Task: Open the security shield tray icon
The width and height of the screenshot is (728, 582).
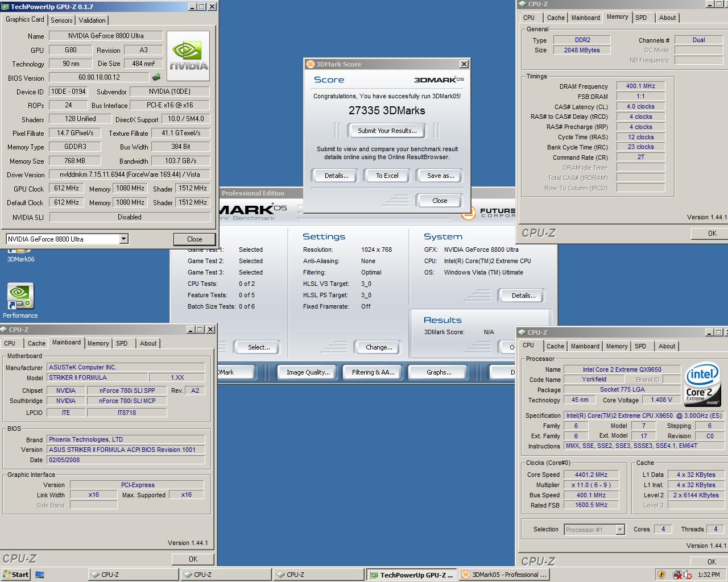Action: (x=661, y=575)
